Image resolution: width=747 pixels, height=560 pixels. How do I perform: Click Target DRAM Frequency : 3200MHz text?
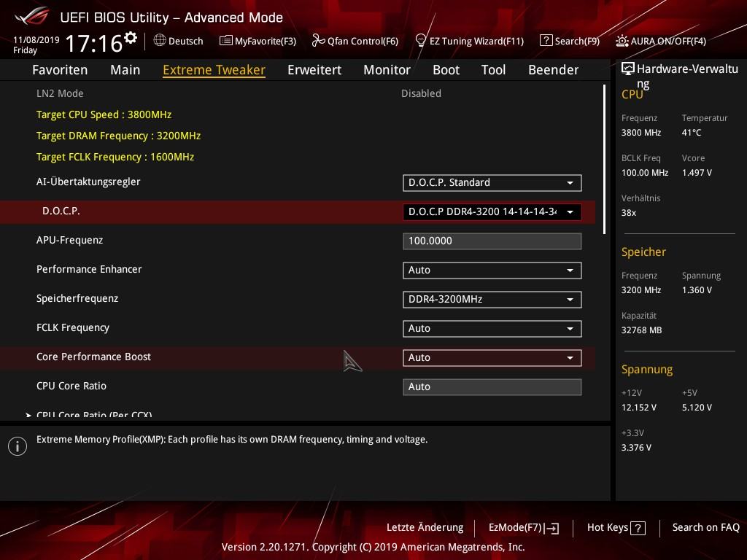tap(119, 136)
